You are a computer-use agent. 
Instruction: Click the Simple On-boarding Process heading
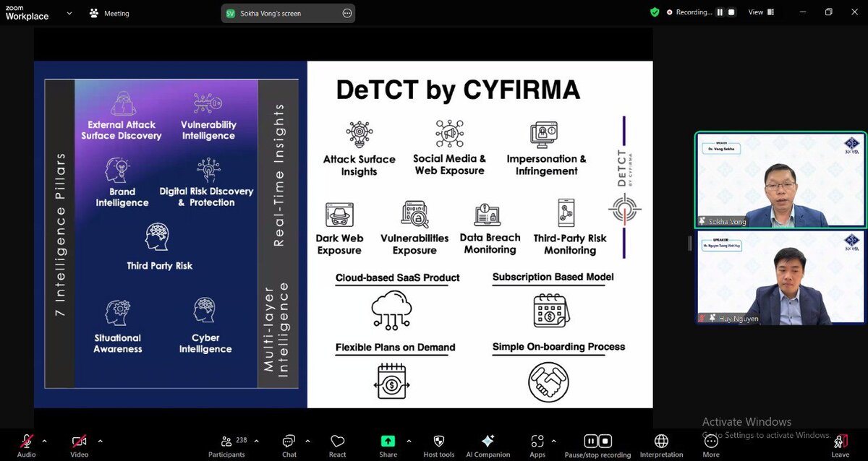[x=558, y=347]
